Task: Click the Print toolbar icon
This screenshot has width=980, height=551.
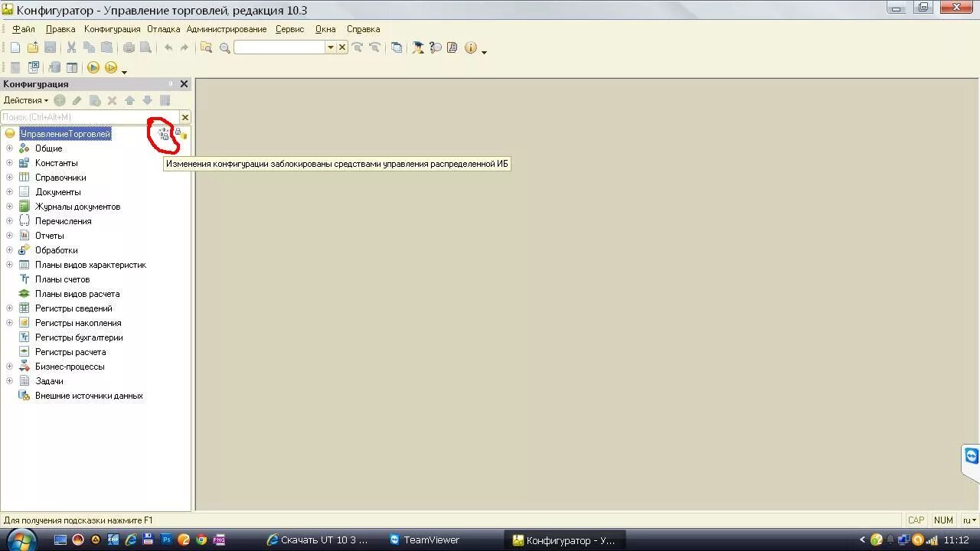Action: click(129, 47)
